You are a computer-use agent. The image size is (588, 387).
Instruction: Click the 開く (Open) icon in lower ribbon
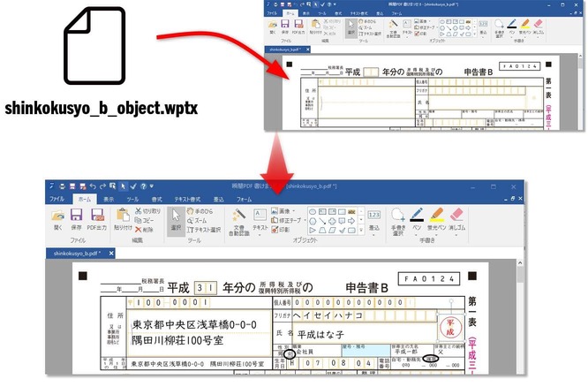tap(57, 216)
